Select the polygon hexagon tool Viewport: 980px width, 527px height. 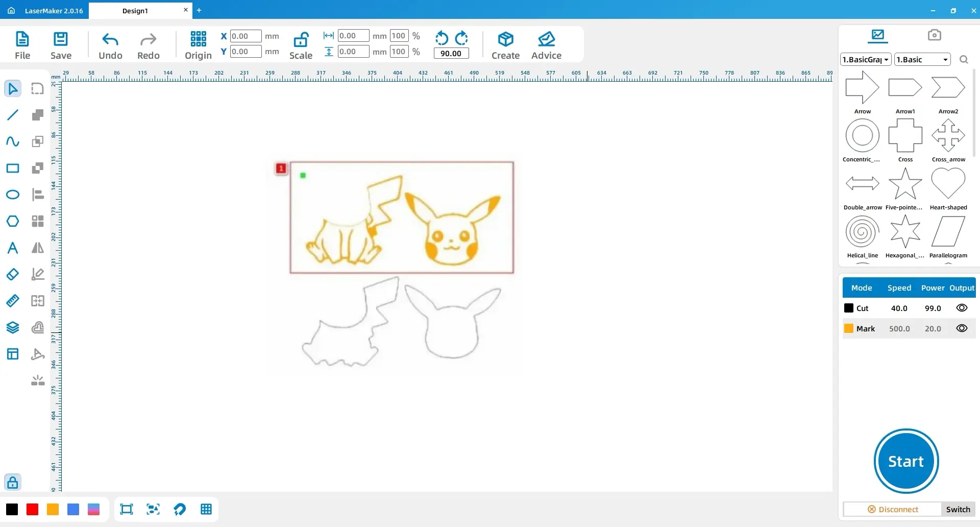(x=13, y=221)
